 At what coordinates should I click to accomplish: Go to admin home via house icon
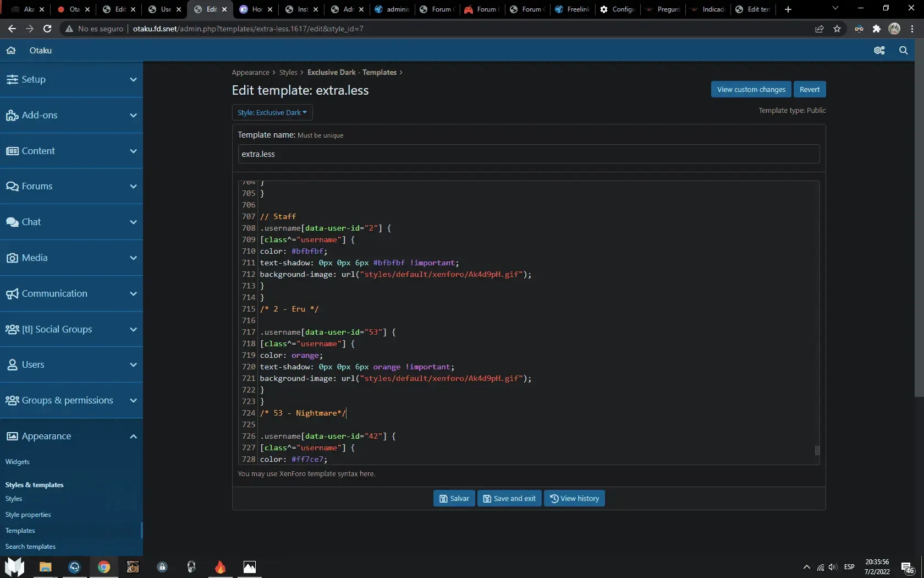(11, 50)
